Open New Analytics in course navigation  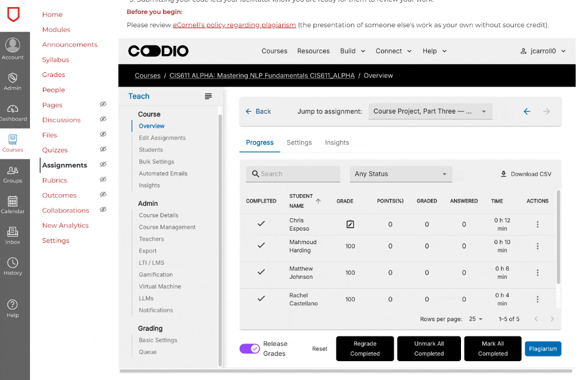tap(65, 225)
